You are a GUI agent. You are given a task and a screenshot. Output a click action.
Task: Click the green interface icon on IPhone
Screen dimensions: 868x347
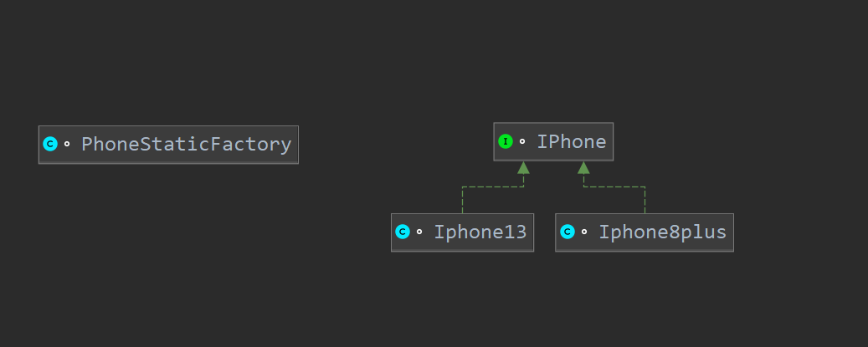point(505,141)
